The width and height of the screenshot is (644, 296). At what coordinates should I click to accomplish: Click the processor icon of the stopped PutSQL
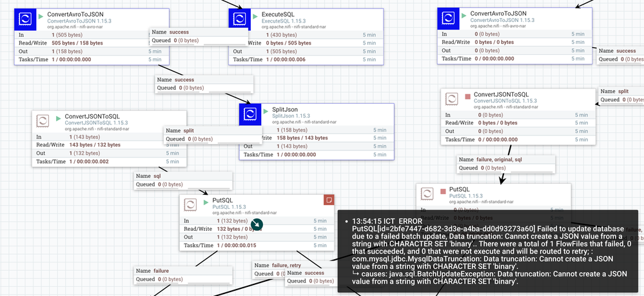427,194
